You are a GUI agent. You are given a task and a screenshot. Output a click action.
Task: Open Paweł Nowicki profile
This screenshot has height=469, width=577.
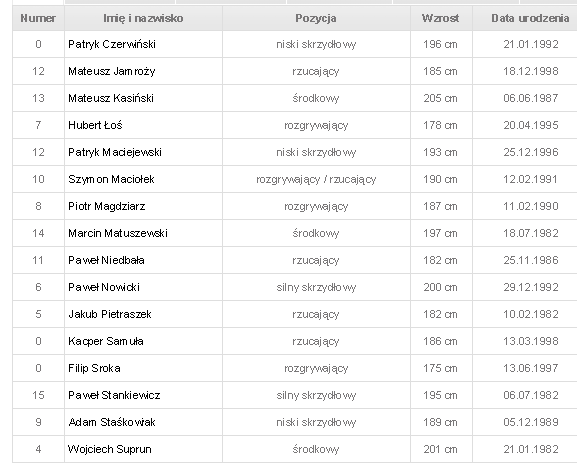pyautogui.click(x=104, y=287)
